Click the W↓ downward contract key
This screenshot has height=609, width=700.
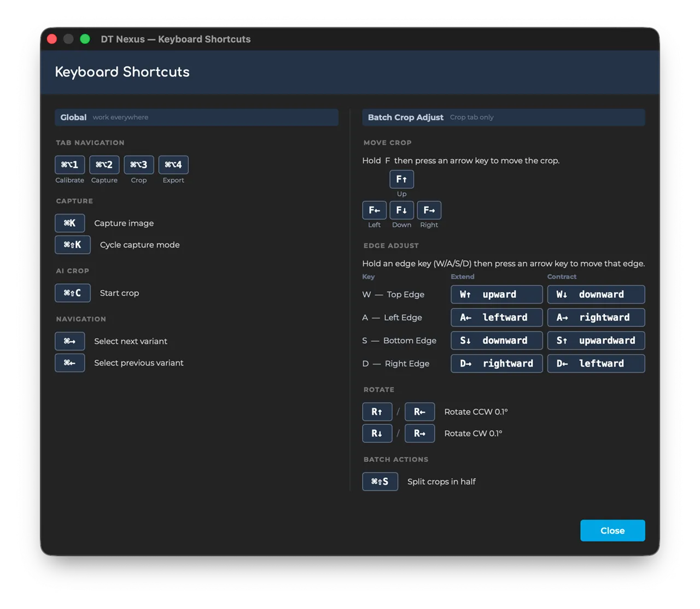coord(596,295)
